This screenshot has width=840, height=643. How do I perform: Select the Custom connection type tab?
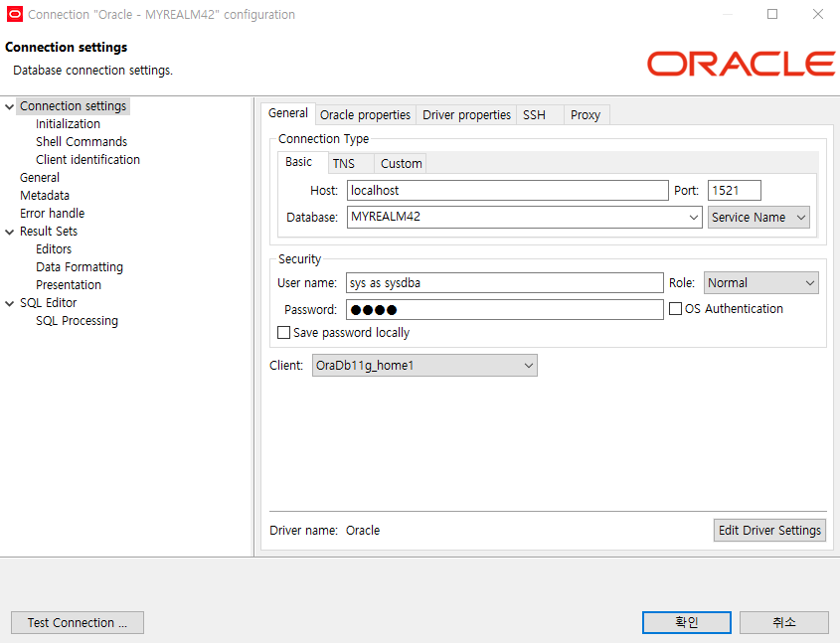pos(402,163)
